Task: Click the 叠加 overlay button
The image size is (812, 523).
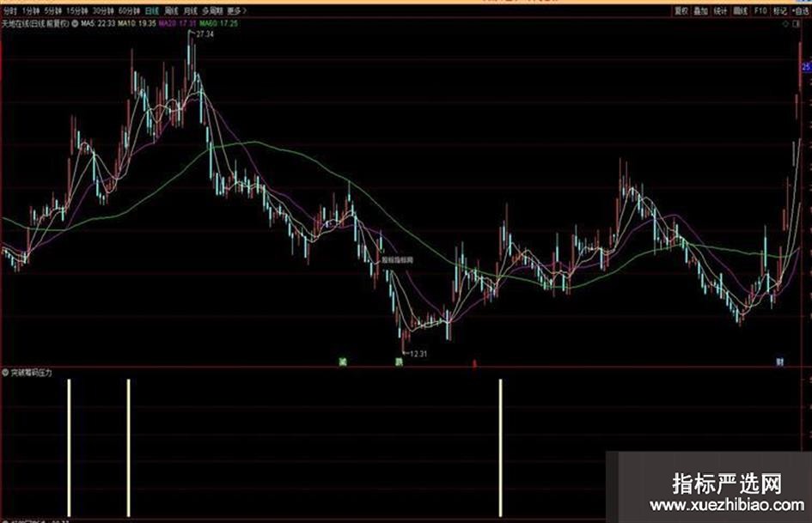Action: pos(700,11)
